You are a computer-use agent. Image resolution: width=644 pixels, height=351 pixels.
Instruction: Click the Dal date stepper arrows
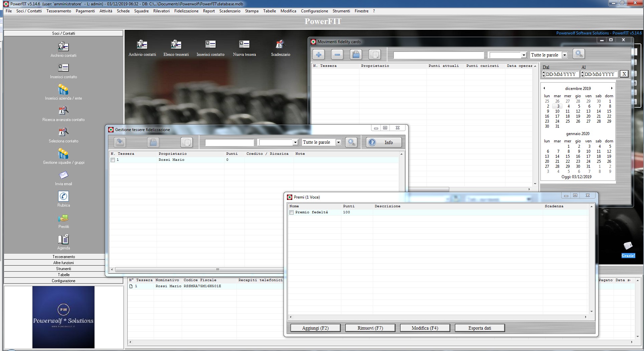pyautogui.click(x=544, y=74)
